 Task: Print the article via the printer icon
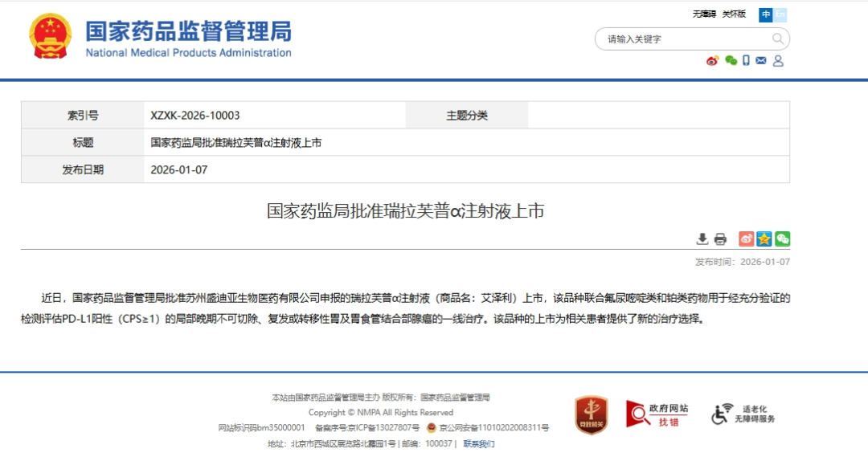point(719,239)
